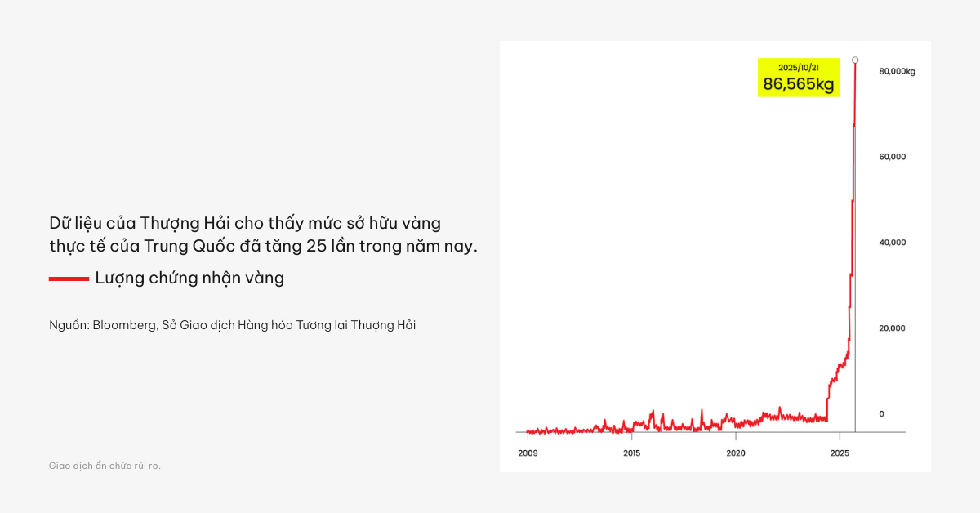Click the 2025 x-axis tick label
Image resolution: width=980 pixels, height=513 pixels.
(x=840, y=453)
